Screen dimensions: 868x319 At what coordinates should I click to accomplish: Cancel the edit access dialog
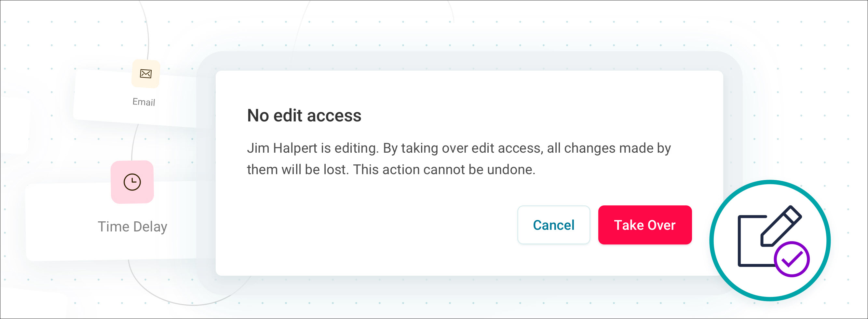point(554,225)
